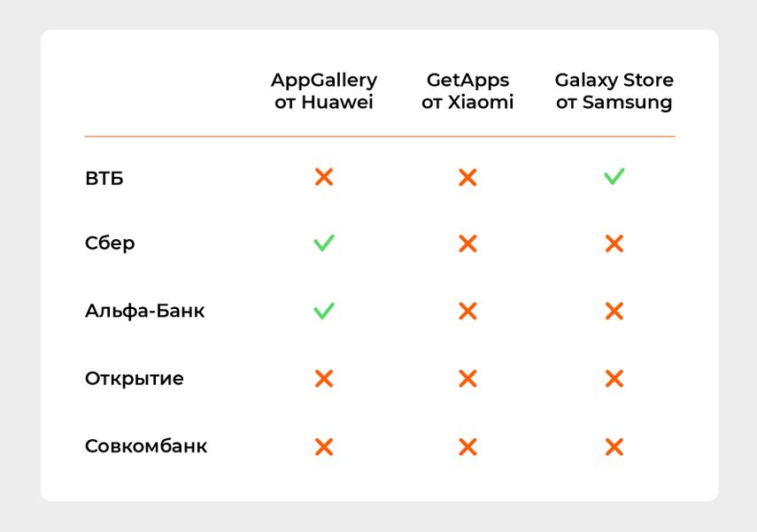Screen dimensions: 757x532
Task: Select the GetApps от Xiaomi column header
Action: click(467, 91)
